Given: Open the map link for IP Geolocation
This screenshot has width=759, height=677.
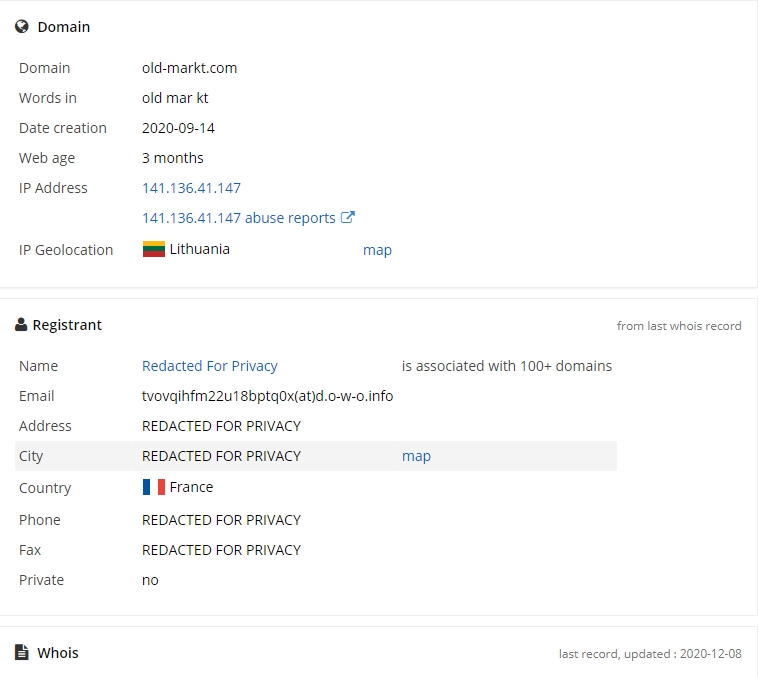Looking at the screenshot, I should [377, 250].
